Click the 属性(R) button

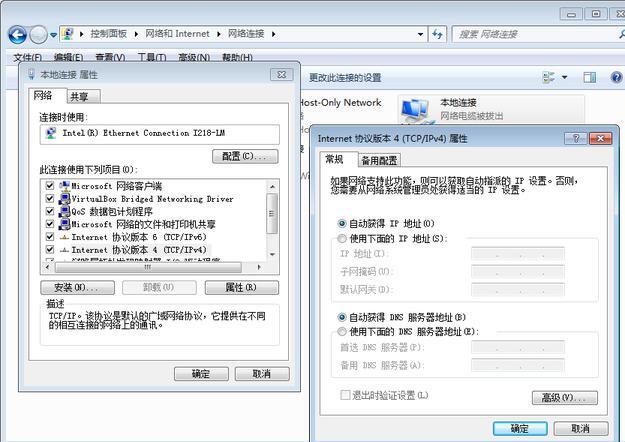coord(242,287)
